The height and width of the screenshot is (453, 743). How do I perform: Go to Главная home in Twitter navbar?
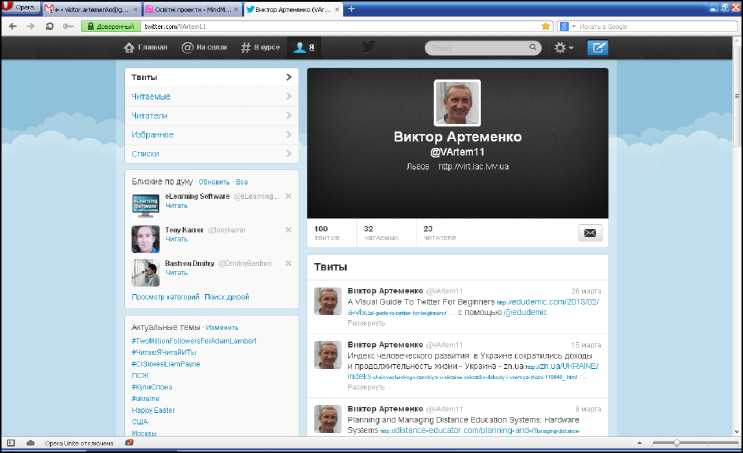(x=145, y=47)
